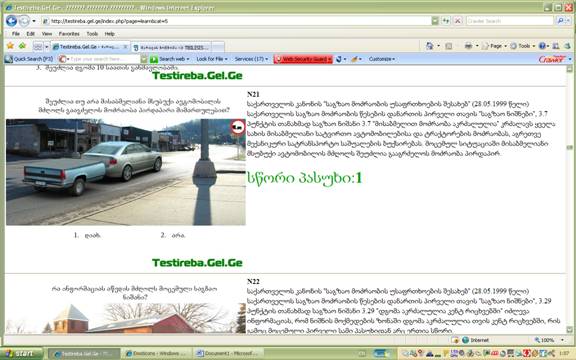Click the Quick Tabs button

click(x=38, y=47)
